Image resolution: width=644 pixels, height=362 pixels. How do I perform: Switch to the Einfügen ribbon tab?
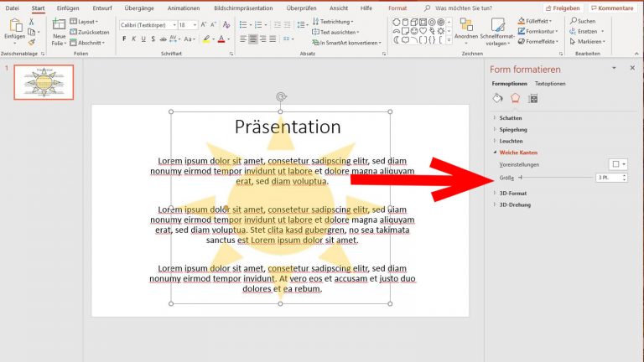pos(68,8)
